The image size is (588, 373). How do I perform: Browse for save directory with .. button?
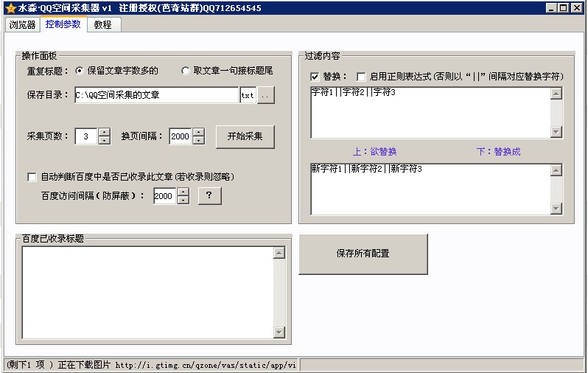[265, 95]
